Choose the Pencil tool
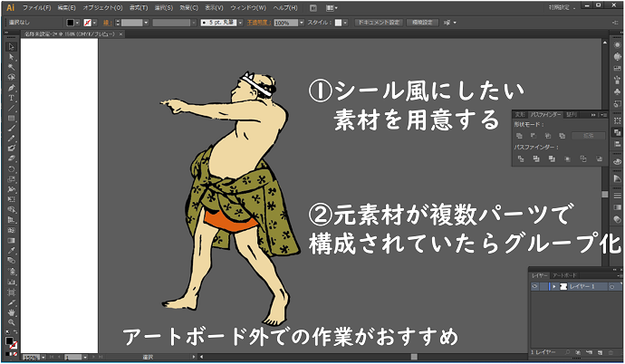The width and height of the screenshot is (625, 364). [x=11, y=139]
